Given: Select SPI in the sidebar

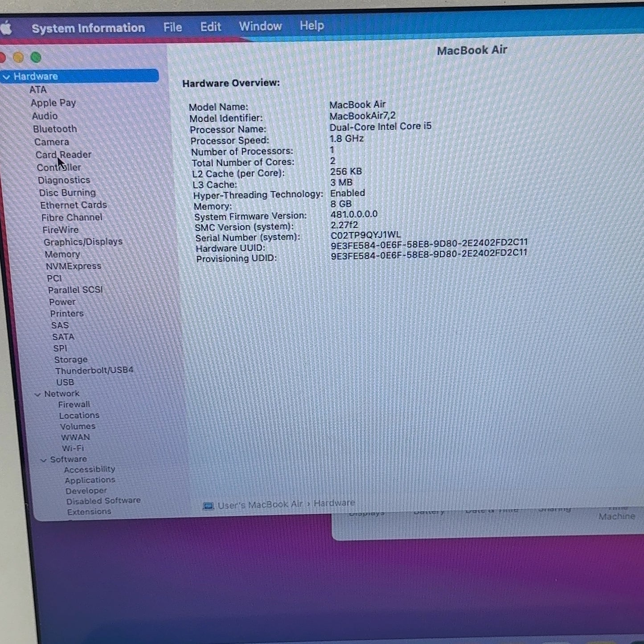Looking at the screenshot, I should 60,348.
